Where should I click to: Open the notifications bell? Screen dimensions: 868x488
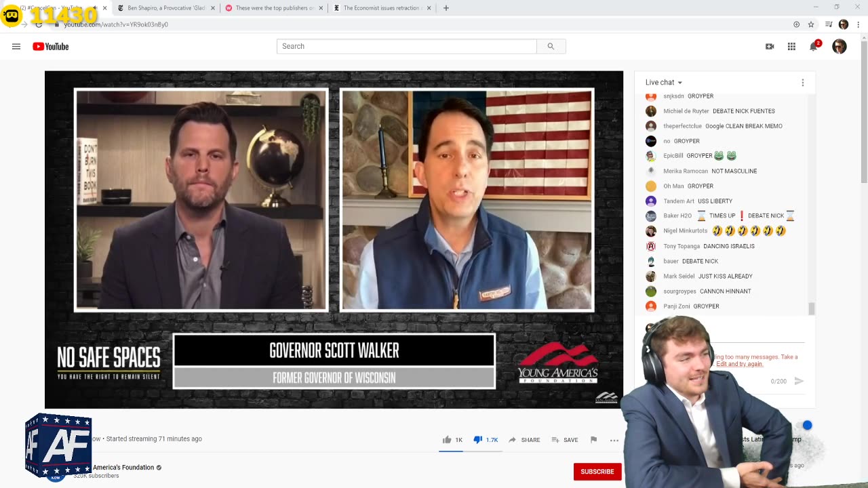point(814,46)
